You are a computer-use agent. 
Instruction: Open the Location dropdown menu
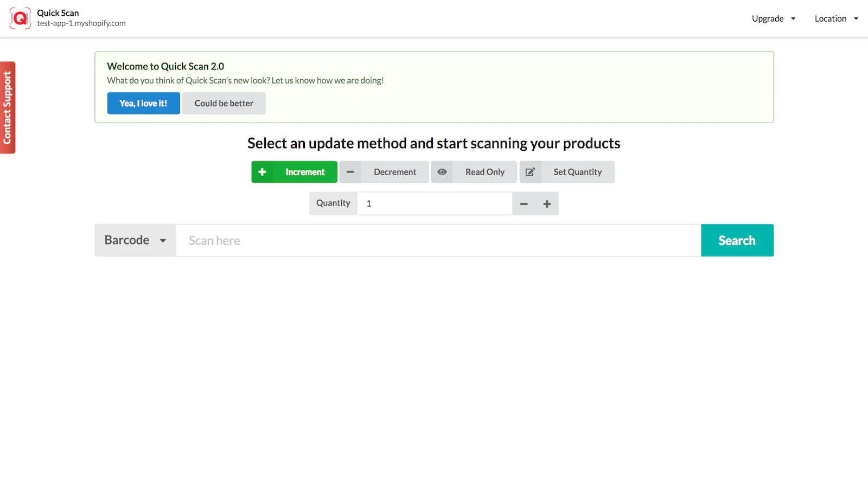pyautogui.click(x=836, y=18)
